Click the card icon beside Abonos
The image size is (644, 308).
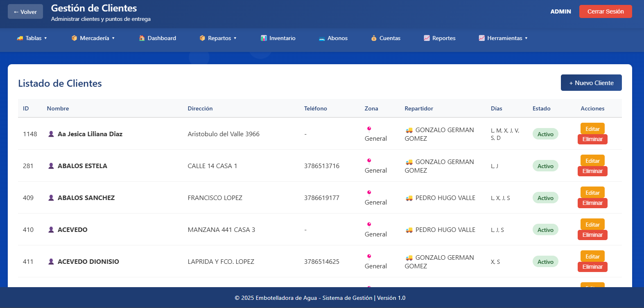322,38
